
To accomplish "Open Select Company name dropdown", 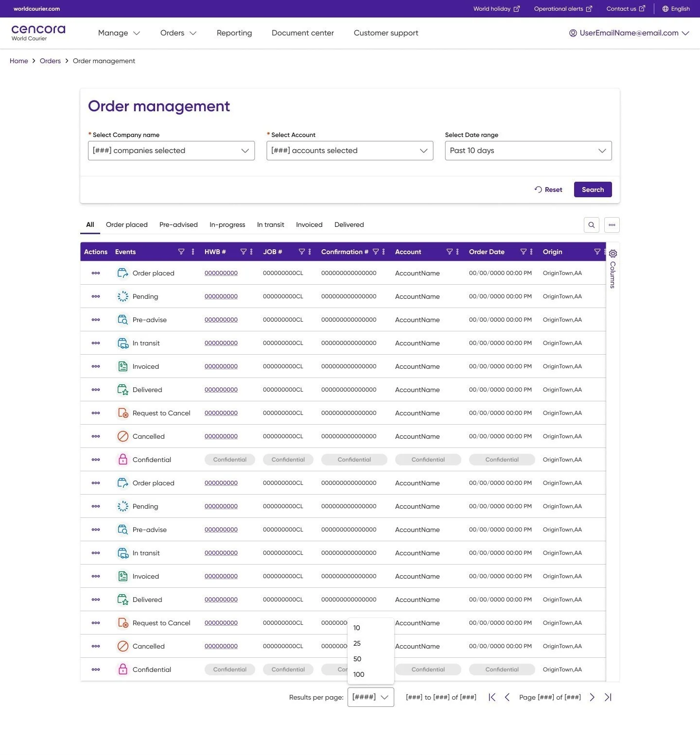I will [171, 151].
